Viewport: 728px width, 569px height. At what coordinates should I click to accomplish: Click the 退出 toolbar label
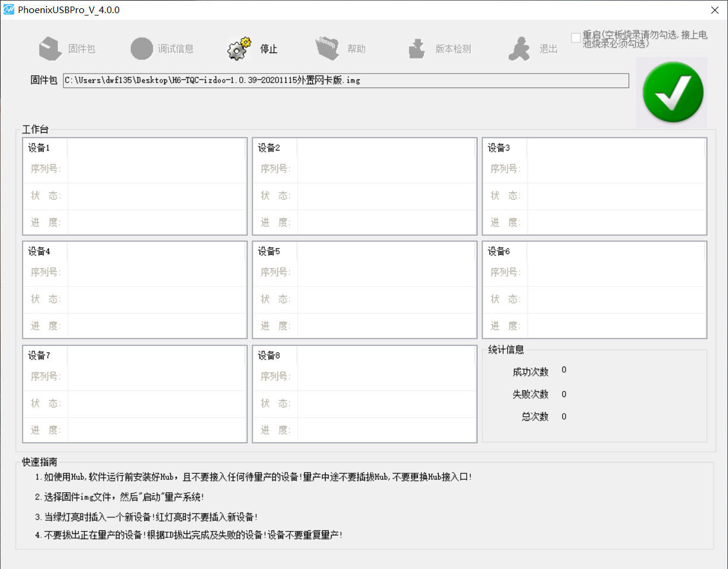tap(549, 49)
